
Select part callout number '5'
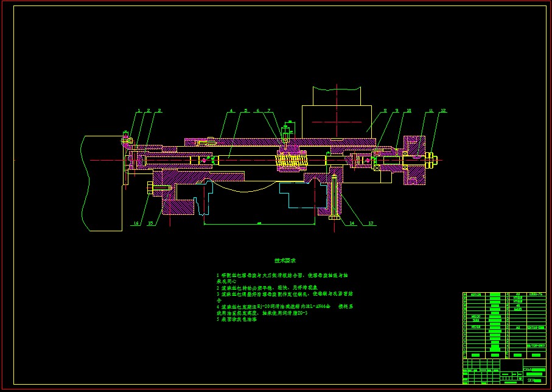(x=246, y=111)
